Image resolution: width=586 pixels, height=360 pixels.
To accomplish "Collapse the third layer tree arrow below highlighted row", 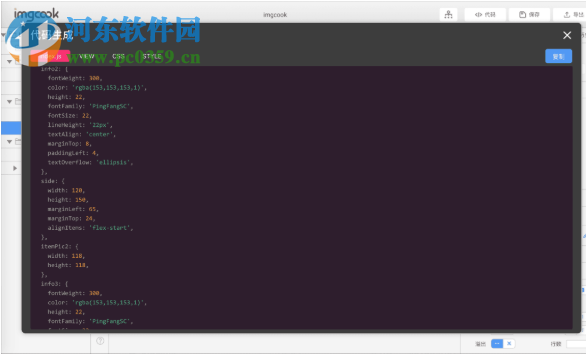I will point(9,142).
